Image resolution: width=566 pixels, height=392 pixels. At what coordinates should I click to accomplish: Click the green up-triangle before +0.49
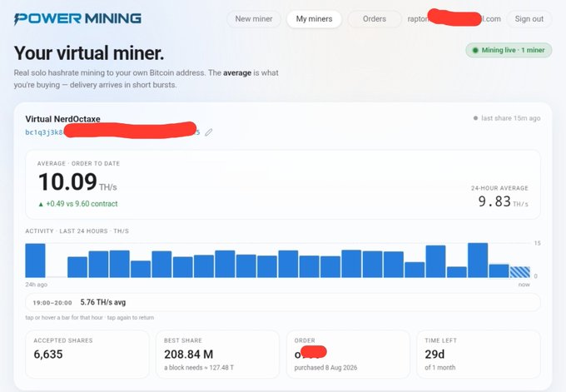click(41, 204)
